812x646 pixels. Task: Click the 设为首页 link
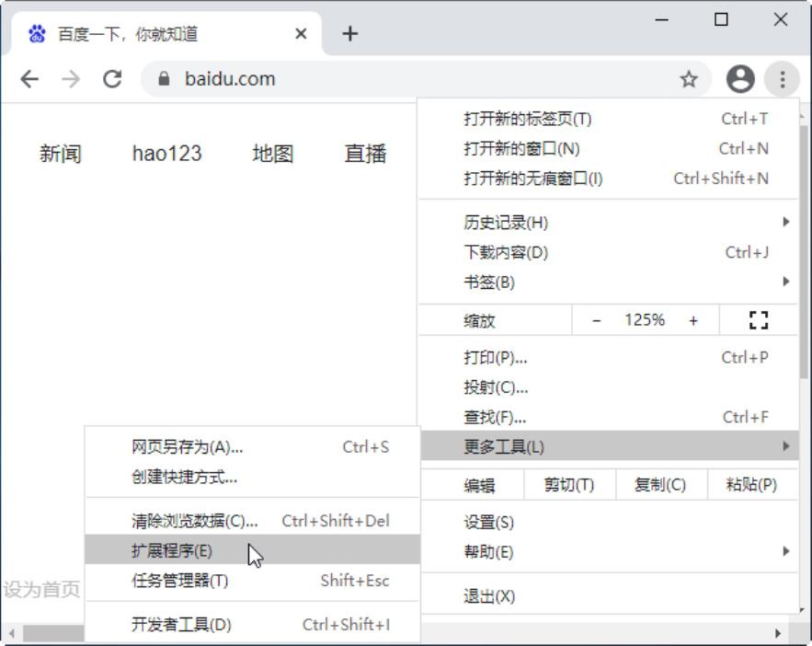[41, 589]
